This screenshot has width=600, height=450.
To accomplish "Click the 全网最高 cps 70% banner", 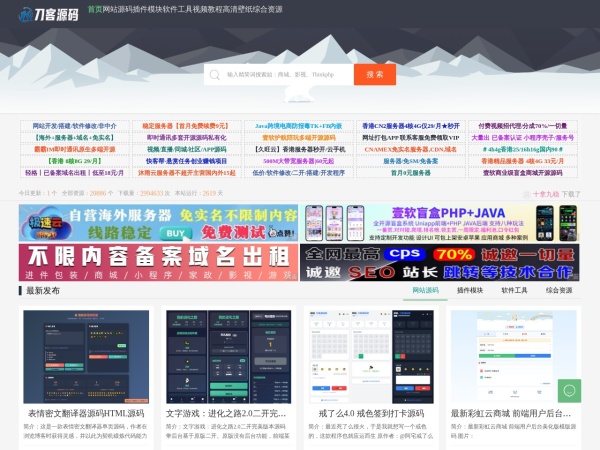I will point(440,262).
